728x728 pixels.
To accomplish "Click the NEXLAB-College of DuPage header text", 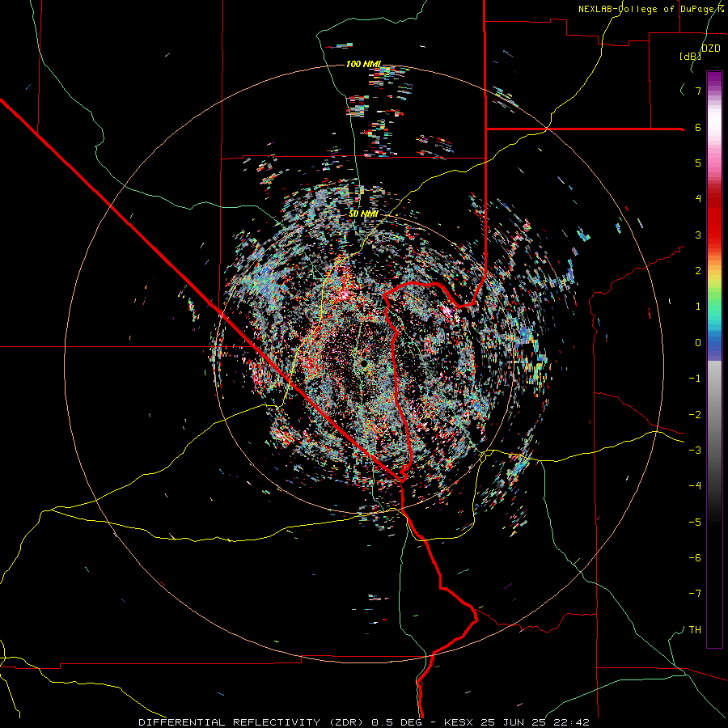I will 646,9.
